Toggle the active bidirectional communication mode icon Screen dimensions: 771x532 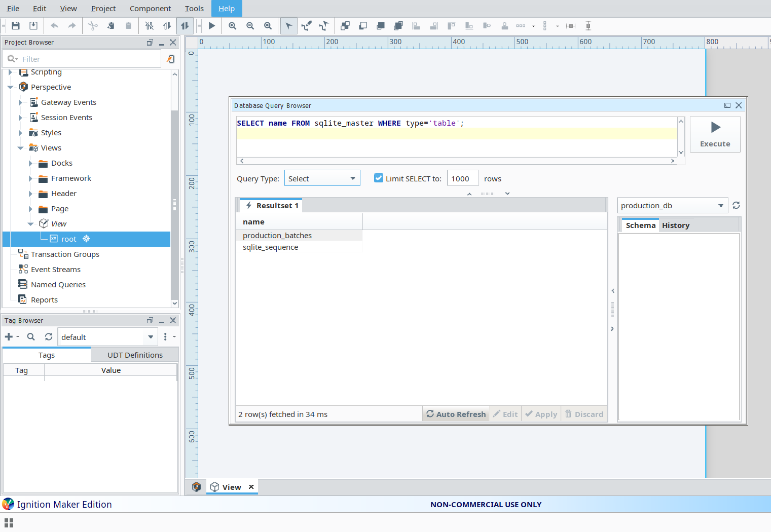tap(185, 26)
